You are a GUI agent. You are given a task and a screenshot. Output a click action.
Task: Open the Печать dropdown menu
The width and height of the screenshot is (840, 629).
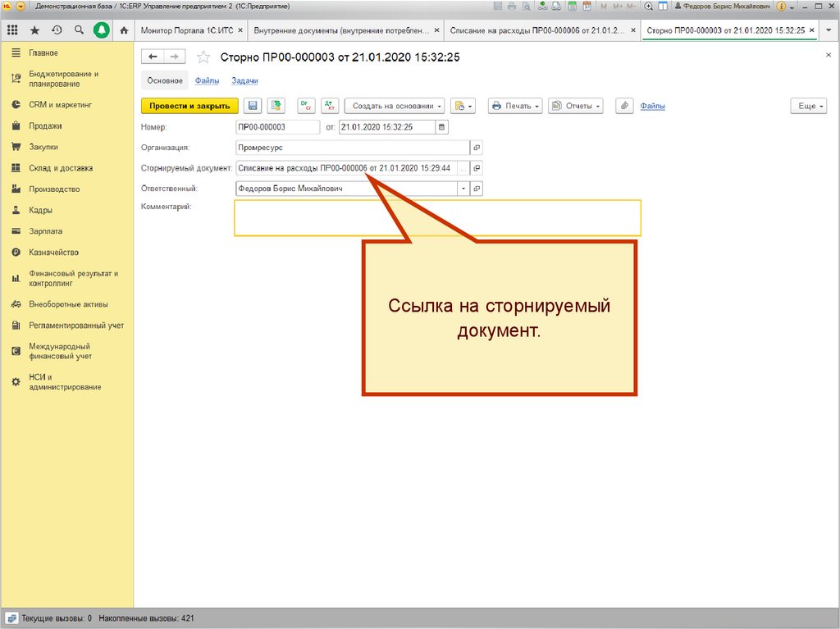515,106
